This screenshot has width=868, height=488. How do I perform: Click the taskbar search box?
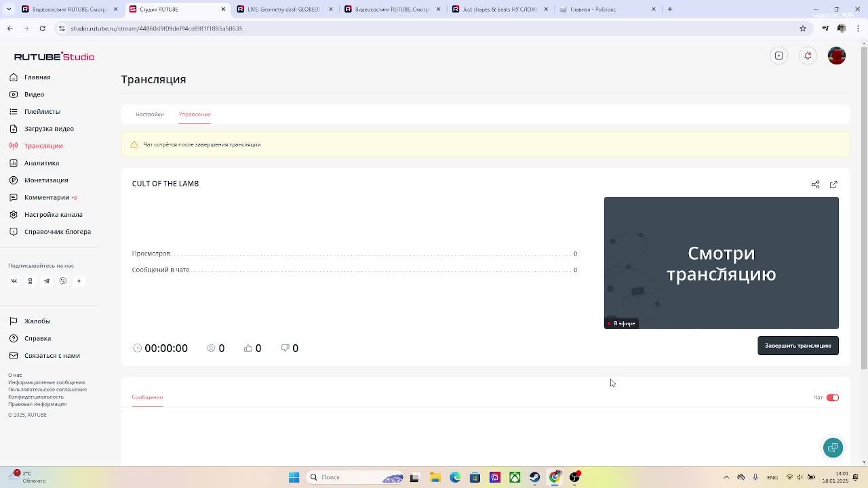point(356,478)
